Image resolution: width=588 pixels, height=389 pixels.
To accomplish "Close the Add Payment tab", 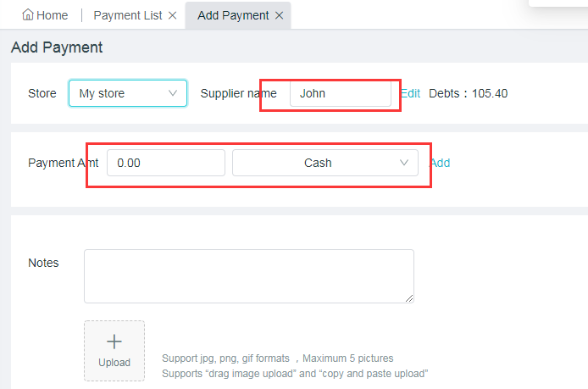I will click(x=280, y=15).
